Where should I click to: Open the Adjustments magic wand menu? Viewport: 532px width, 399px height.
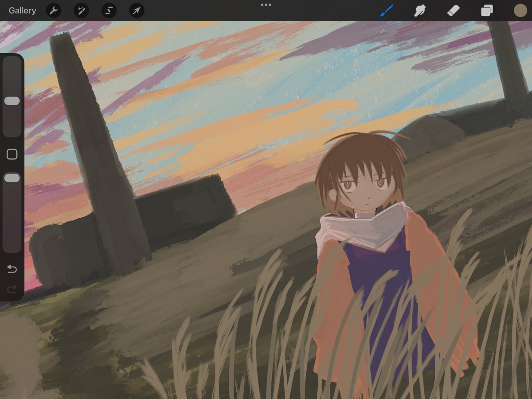point(81,10)
